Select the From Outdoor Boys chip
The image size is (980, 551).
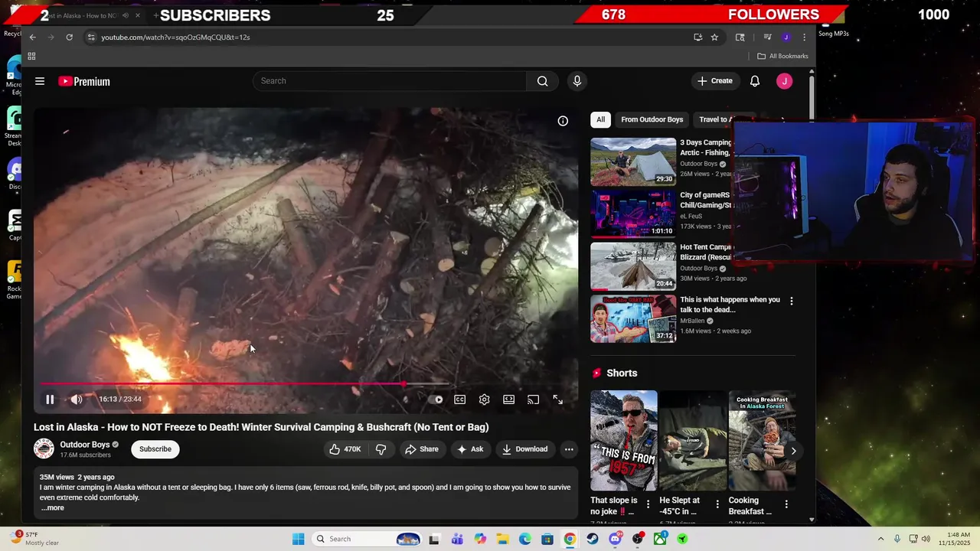pos(652,119)
